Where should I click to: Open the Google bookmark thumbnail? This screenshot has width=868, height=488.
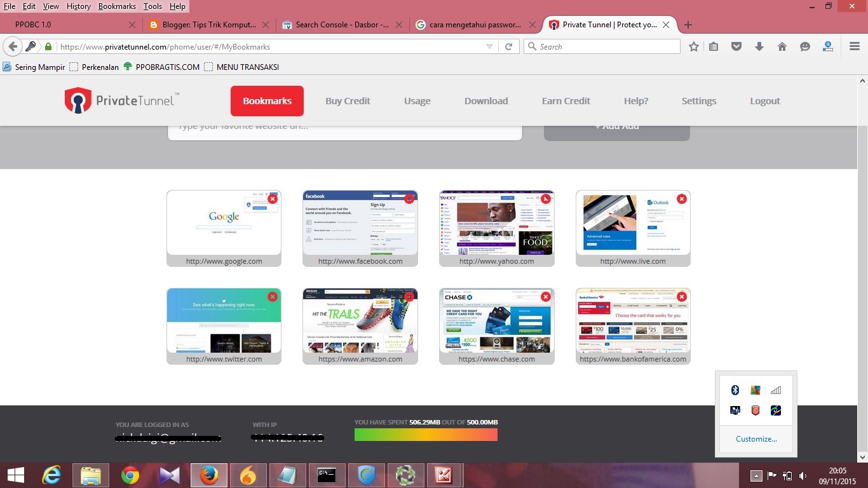pos(224,222)
